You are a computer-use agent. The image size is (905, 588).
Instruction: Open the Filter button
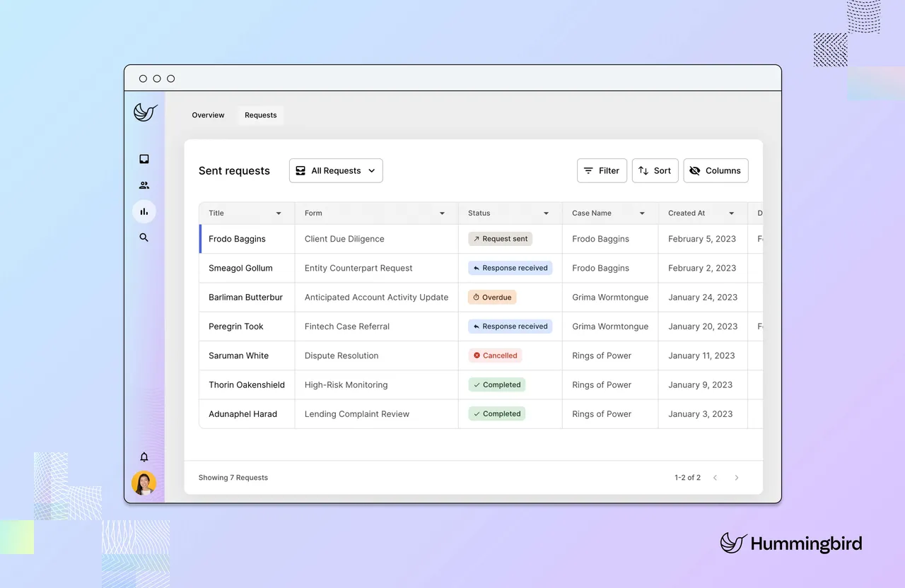[602, 170]
